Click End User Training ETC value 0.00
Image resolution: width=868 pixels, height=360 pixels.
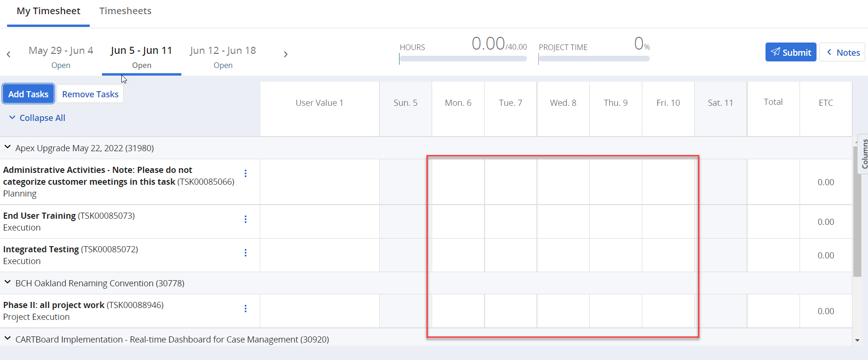826,222
